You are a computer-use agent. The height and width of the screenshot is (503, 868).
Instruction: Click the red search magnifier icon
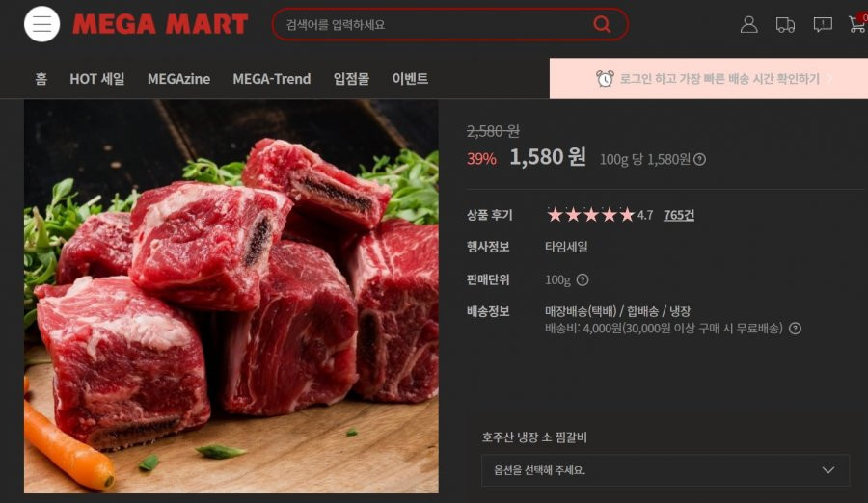point(602,24)
